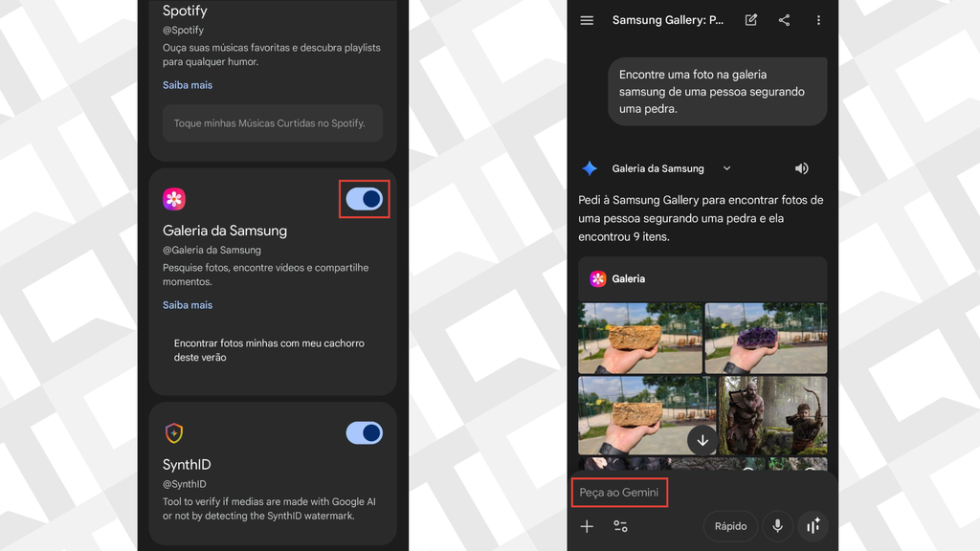The height and width of the screenshot is (551, 980).
Task: Open 'Saiba mais' for Spotify
Action: tap(187, 84)
